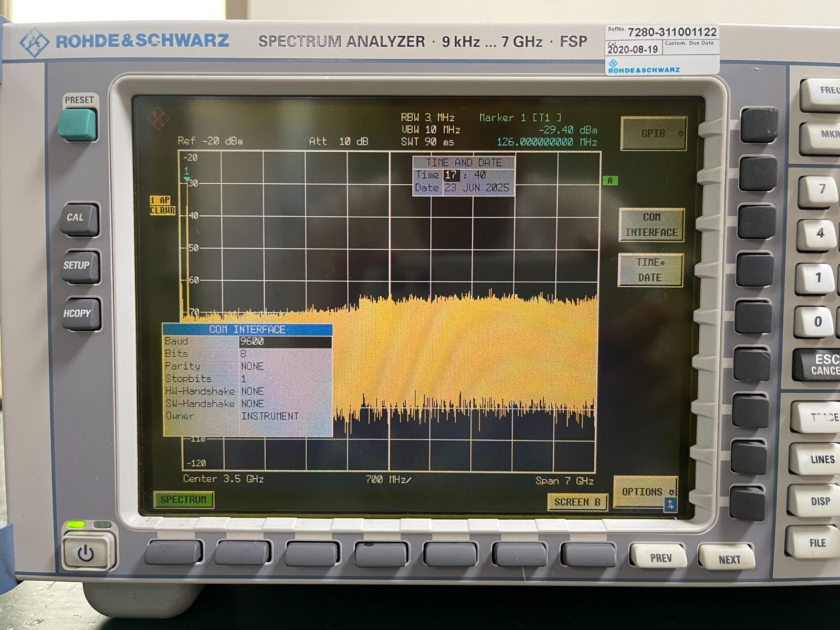Click the RBW 3 MHz readout
This screenshot has height=630, width=840.
428,118
